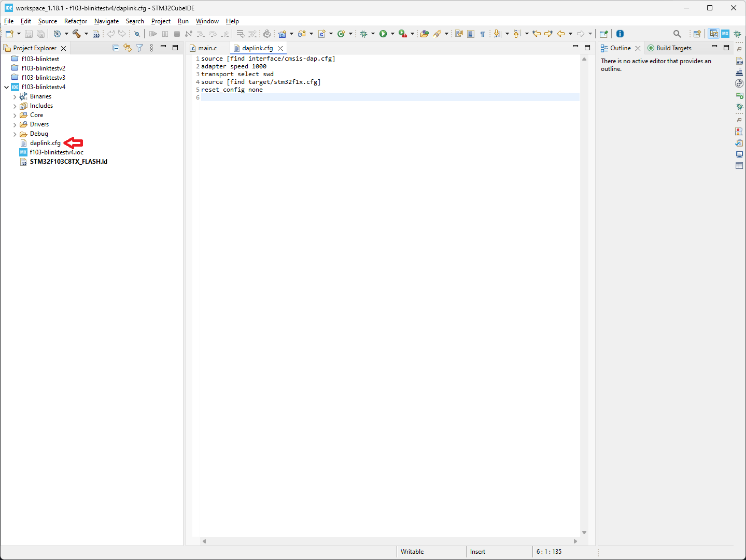The image size is (746, 560).
Task: Collapse All items in Project Explorer
Action: coord(116,47)
